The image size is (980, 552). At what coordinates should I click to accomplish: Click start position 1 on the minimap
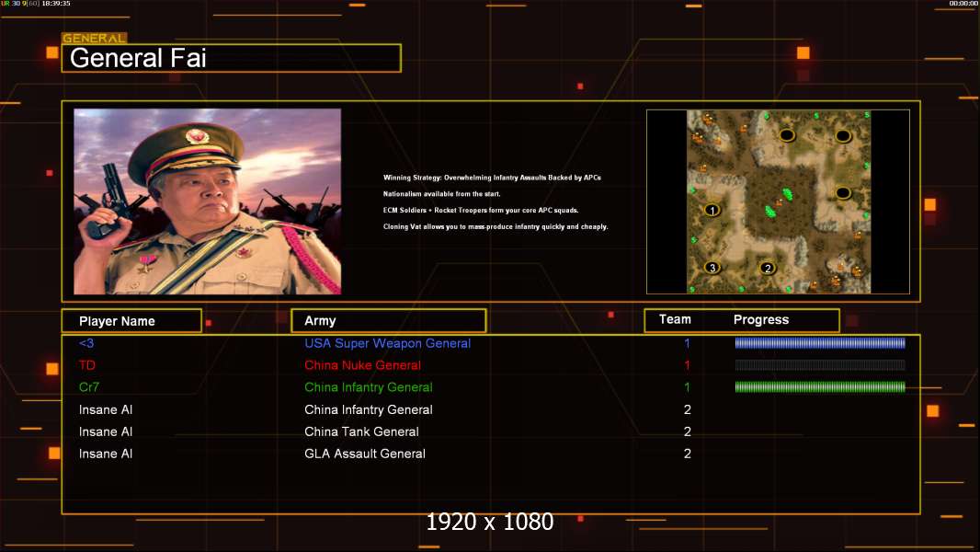click(711, 210)
